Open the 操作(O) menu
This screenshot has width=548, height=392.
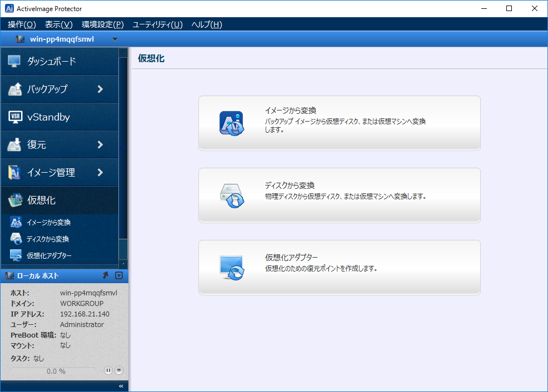click(x=22, y=24)
